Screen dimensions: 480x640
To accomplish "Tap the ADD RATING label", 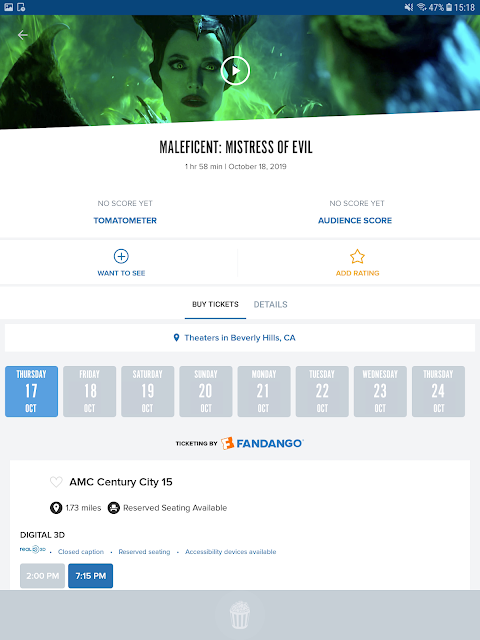I will click(x=358, y=273).
